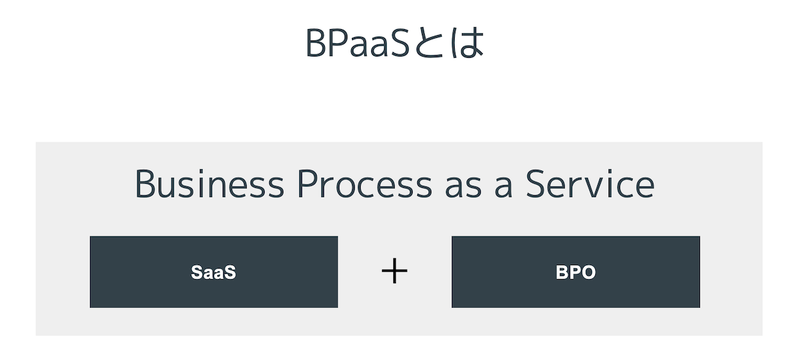
Task: Click the BPaaSとは slide title
Action: (x=394, y=43)
